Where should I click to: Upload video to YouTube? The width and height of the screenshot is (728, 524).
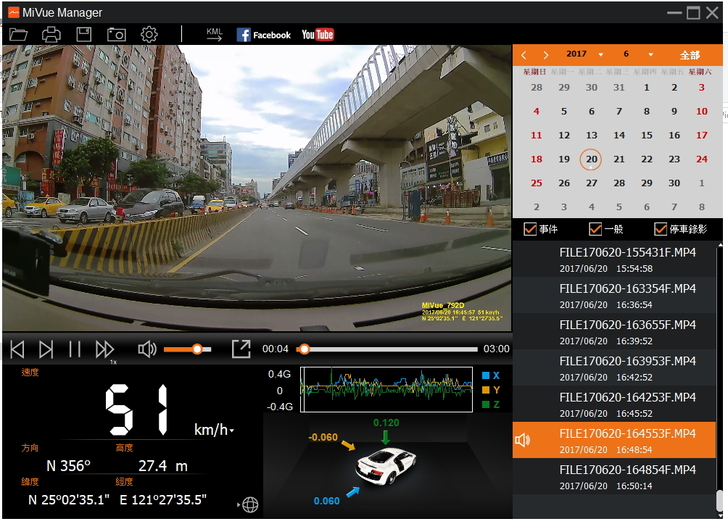coord(317,35)
